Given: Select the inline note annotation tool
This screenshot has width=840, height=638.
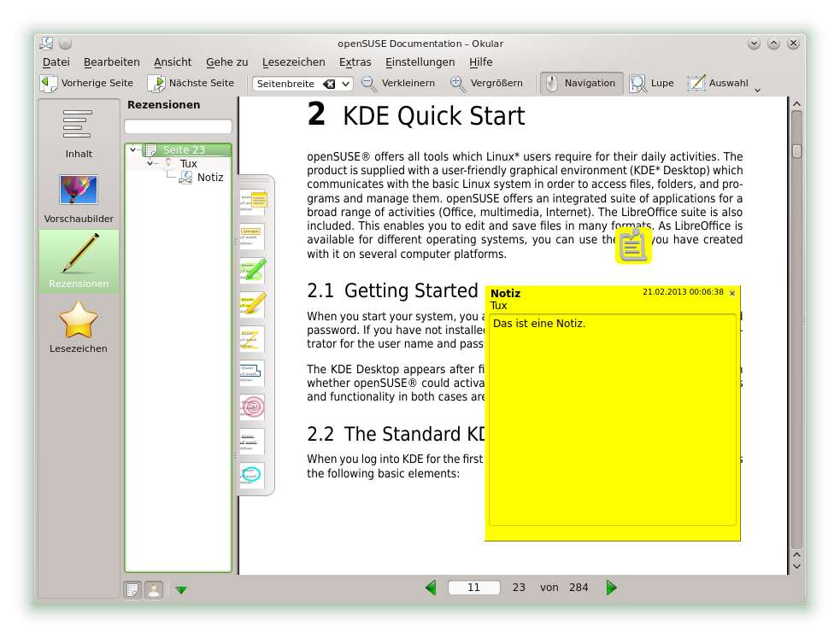Looking at the screenshot, I should [x=252, y=236].
